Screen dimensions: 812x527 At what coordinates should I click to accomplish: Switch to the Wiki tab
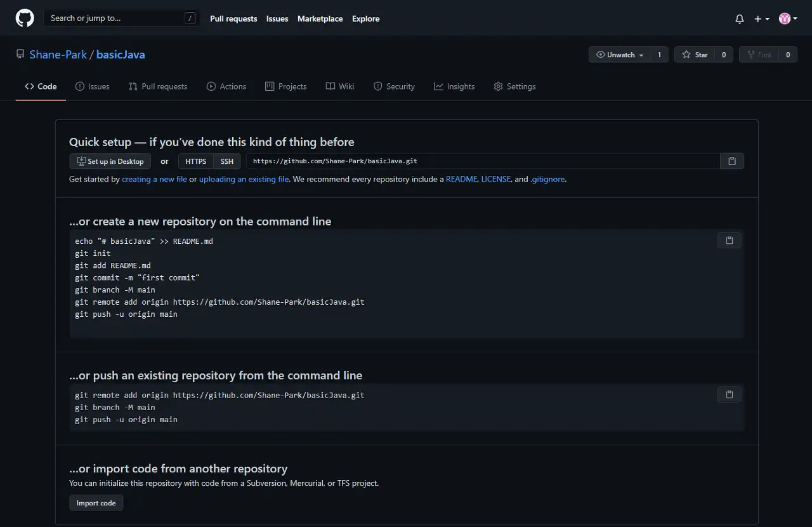340,86
